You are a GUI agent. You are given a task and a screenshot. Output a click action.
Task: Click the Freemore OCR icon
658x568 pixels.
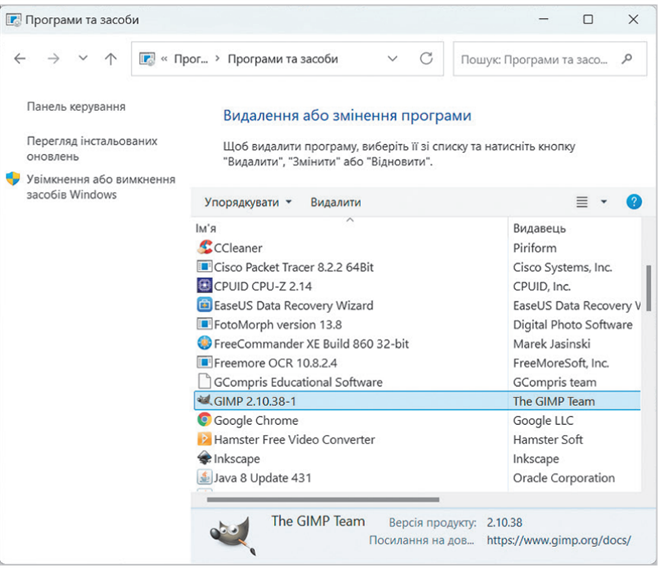(x=204, y=362)
